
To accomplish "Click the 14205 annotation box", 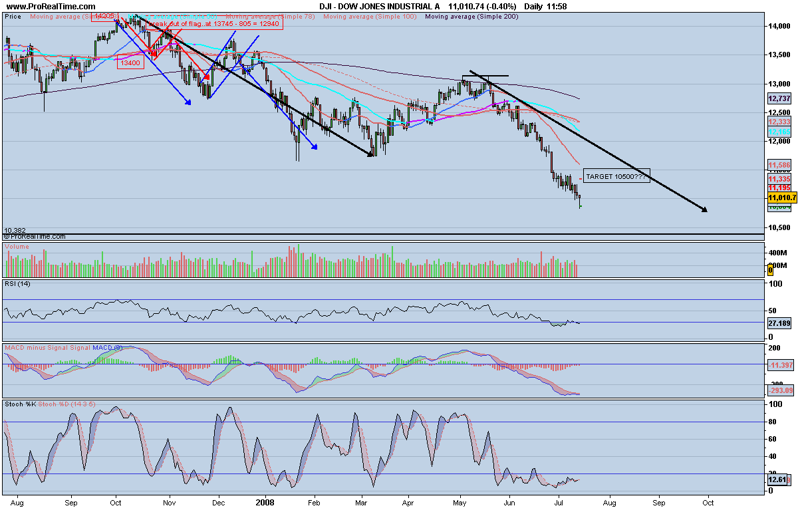I will point(104,16).
